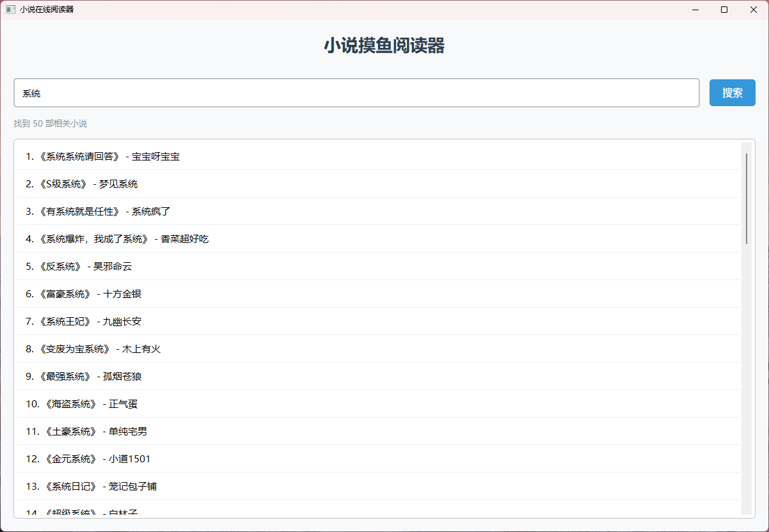The image size is (769, 532).
Task: Select 《系统爆炸，我成了系统》 result
Action: coord(117,239)
